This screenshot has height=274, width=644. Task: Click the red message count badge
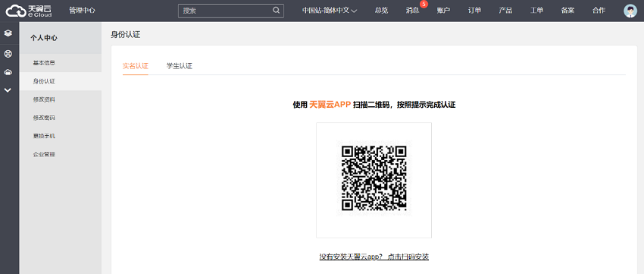click(424, 4)
